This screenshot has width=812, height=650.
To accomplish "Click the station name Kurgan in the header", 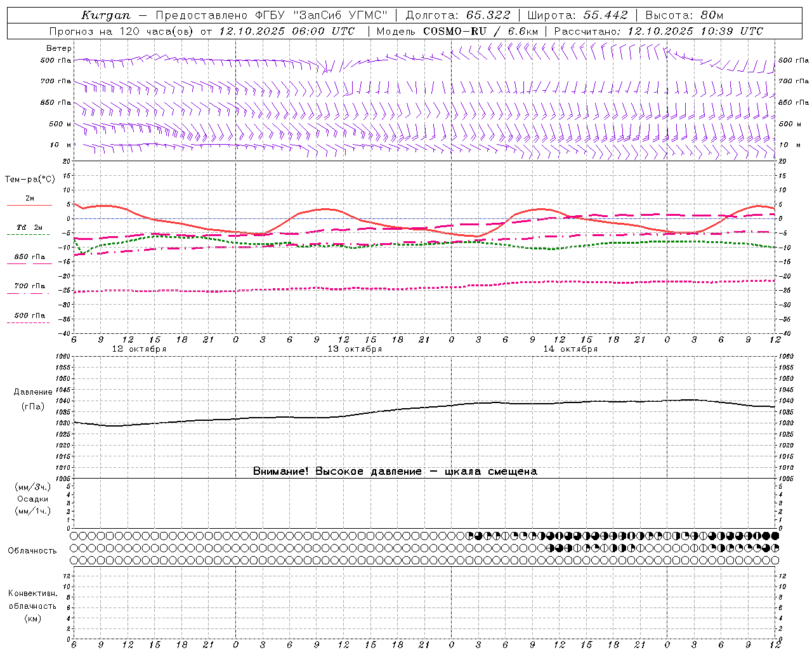I will [x=106, y=15].
